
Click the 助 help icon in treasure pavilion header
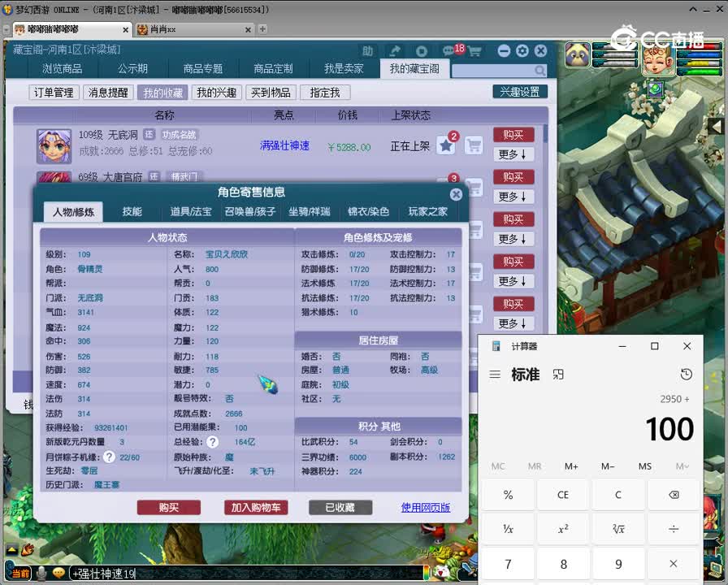tap(367, 51)
